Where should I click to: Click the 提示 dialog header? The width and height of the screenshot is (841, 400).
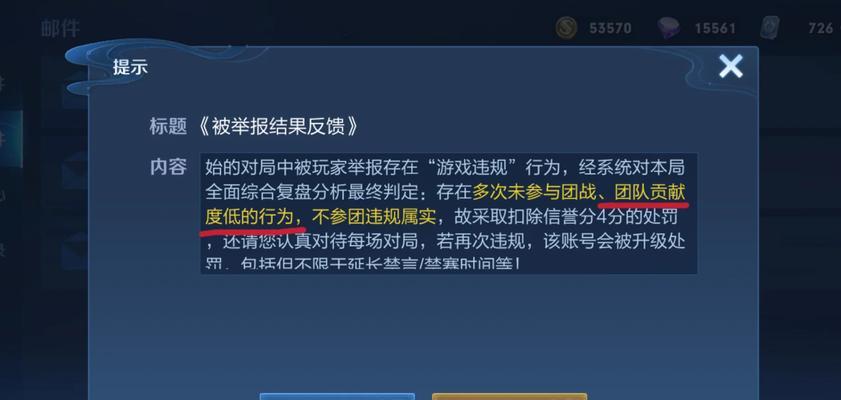tap(130, 68)
